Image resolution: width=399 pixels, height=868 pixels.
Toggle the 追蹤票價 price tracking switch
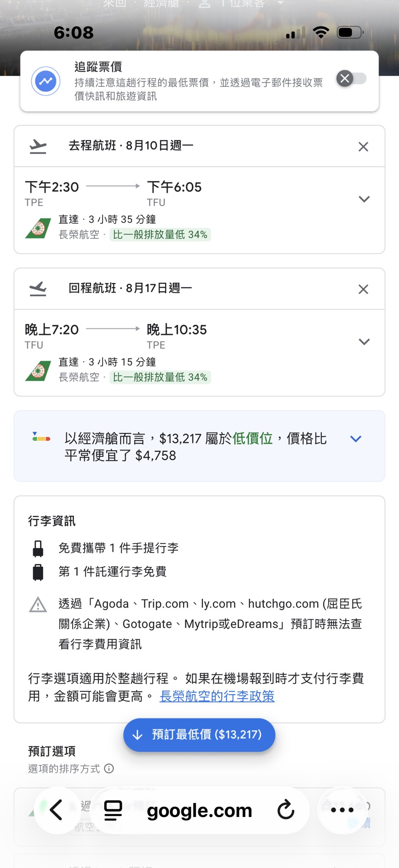(352, 79)
